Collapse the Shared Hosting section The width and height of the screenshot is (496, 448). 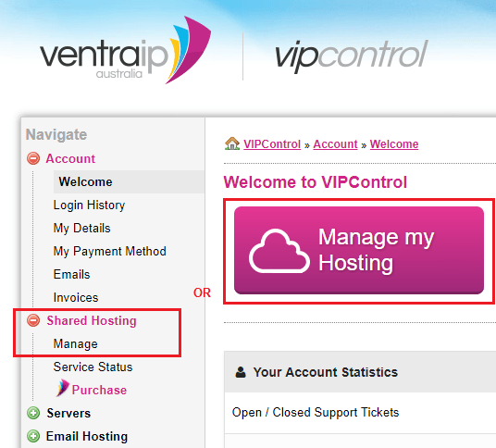(33, 320)
